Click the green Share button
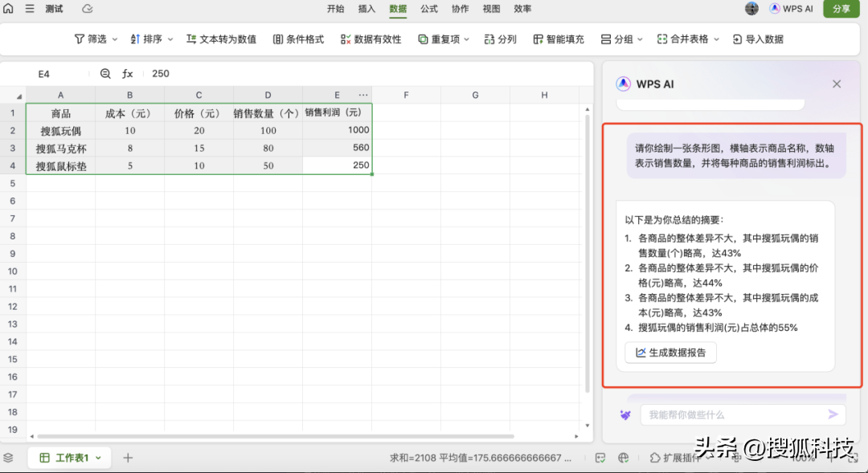The width and height of the screenshot is (868, 473). point(841,9)
